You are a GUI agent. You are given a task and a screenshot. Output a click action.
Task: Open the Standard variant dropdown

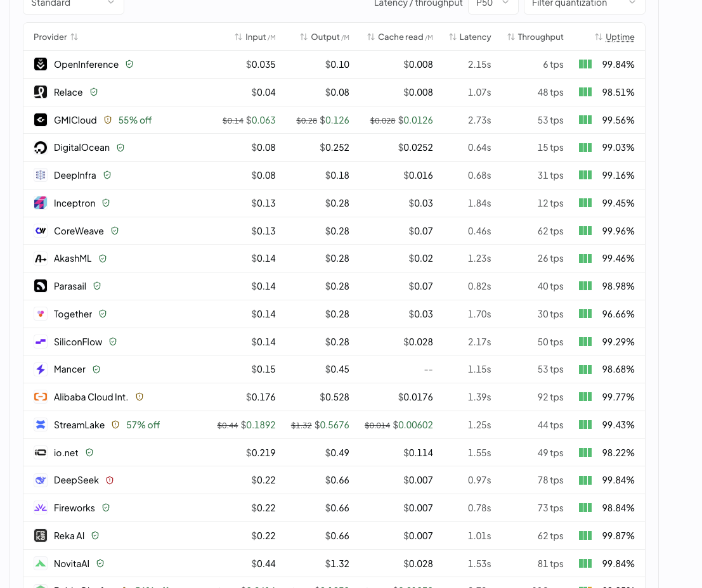point(74,4)
